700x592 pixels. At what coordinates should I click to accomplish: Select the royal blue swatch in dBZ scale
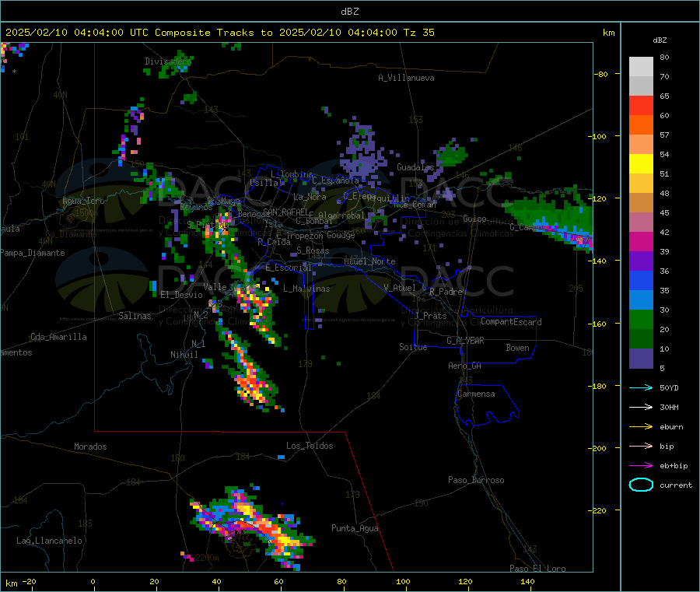point(641,280)
